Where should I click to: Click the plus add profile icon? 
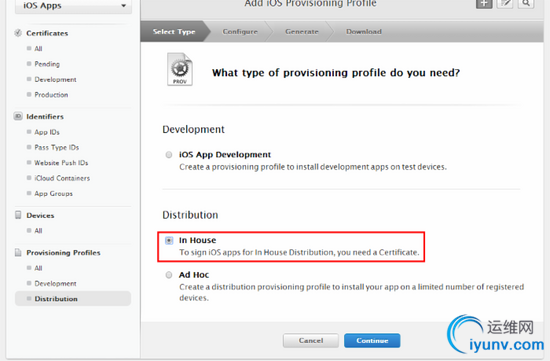click(484, 4)
